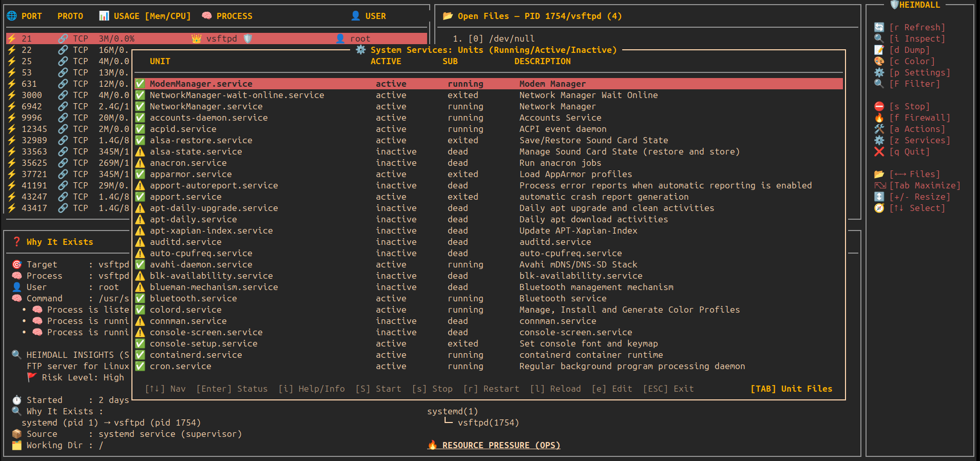Click the red X Quit icon

click(x=879, y=151)
